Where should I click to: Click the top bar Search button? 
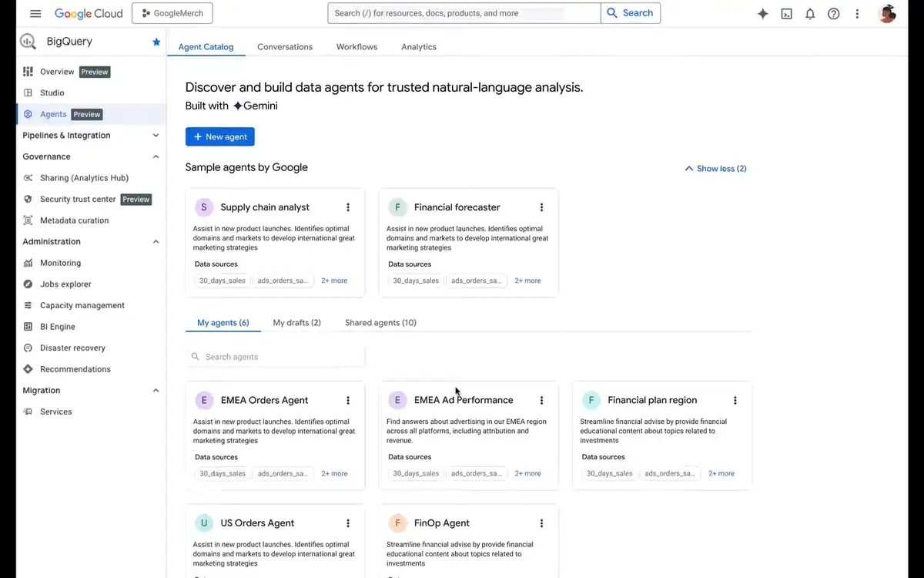pos(631,13)
